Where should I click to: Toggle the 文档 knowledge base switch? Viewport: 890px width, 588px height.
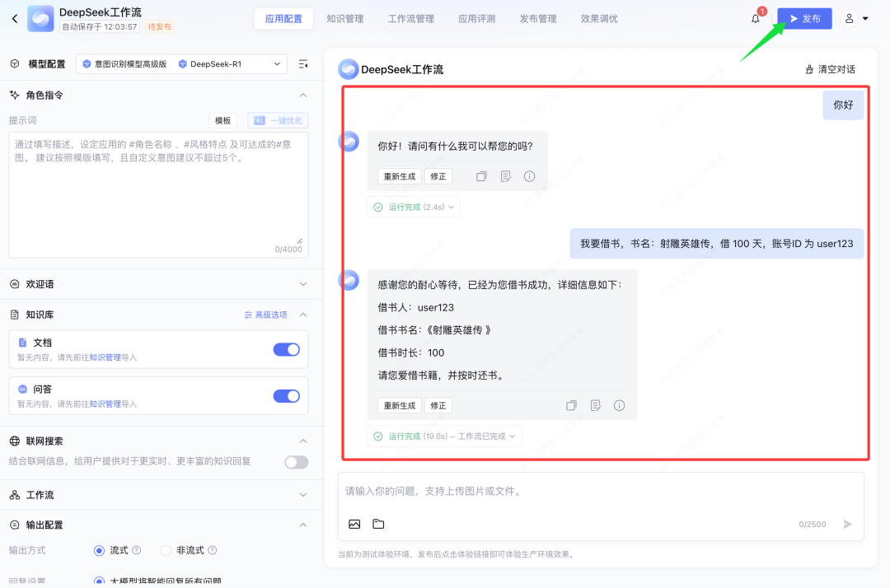pos(287,350)
